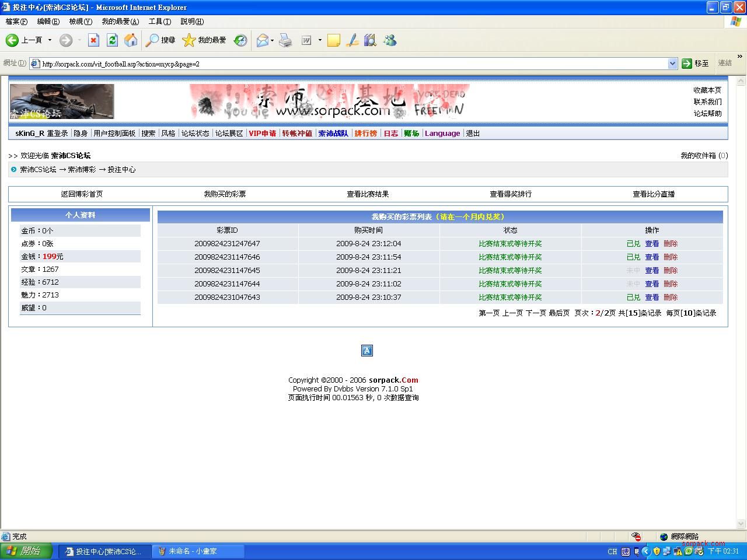
Task: Expand the Back button history dropdown arrow
Action: [x=50, y=40]
